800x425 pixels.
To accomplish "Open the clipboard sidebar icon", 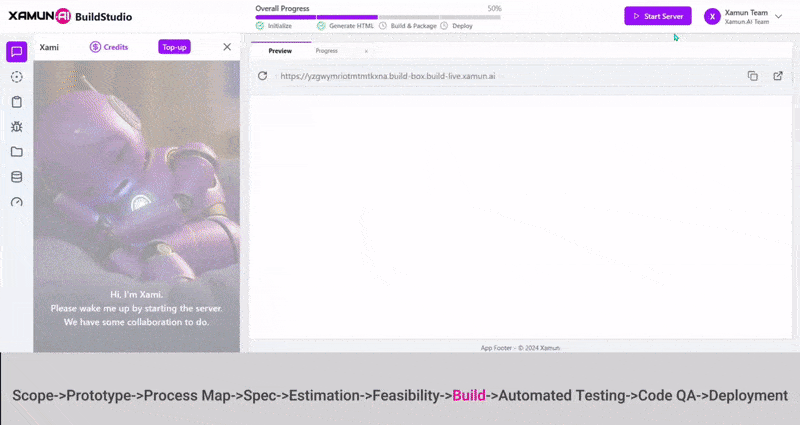I will 16,102.
